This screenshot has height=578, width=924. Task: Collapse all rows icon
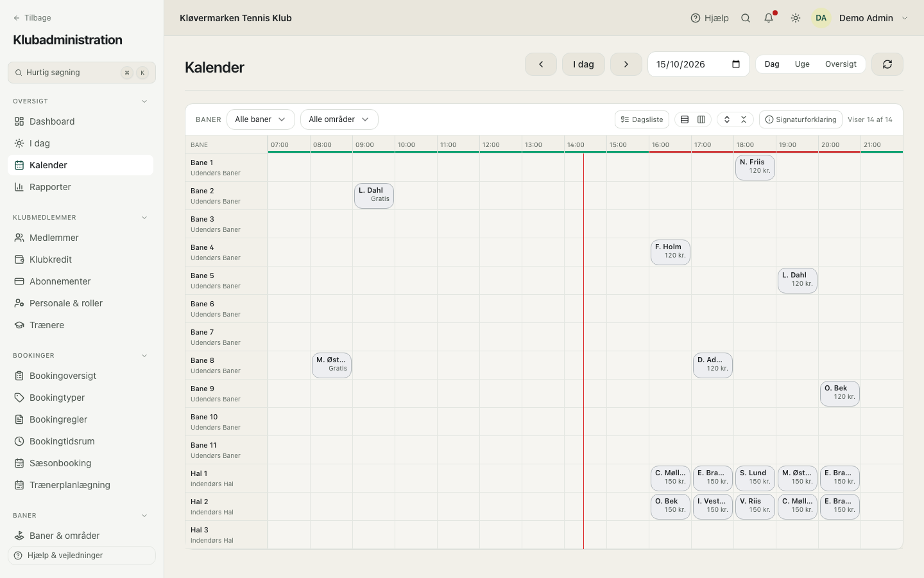[x=744, y=119]
